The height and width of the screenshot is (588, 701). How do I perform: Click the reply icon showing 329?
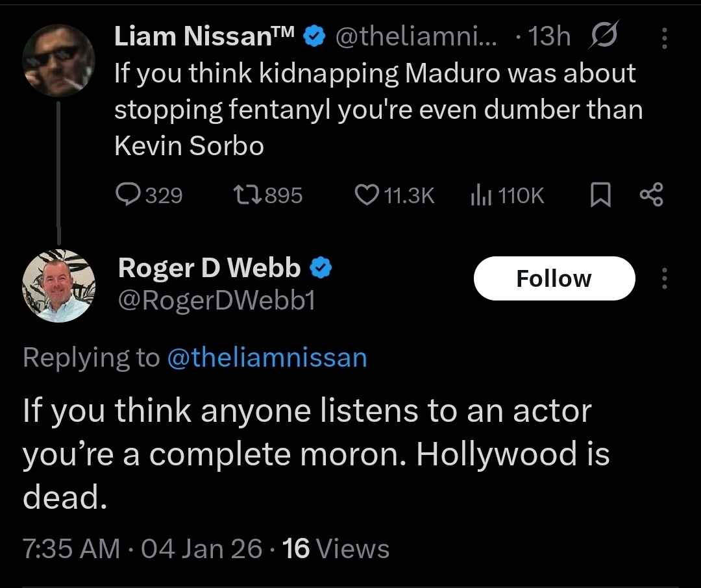tap(128, 195)
